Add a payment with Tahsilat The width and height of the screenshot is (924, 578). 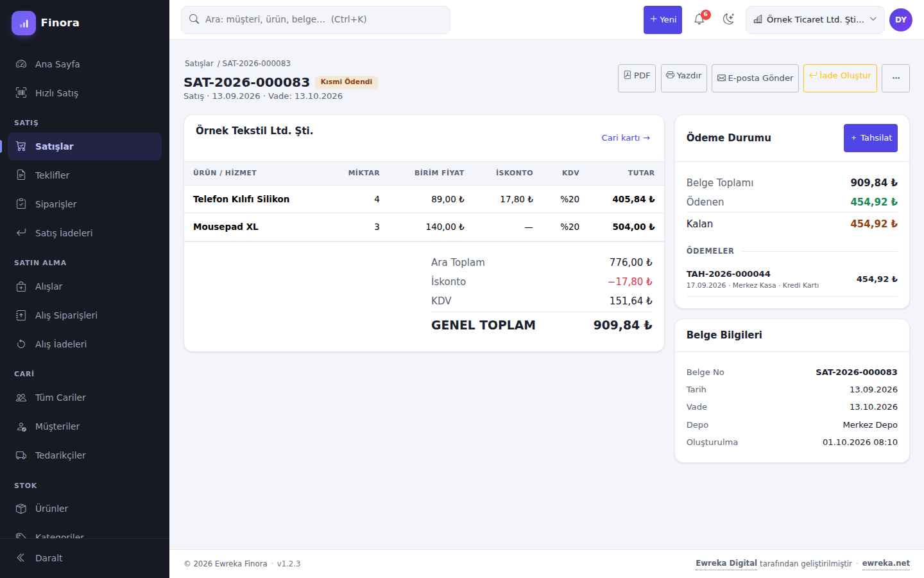click(x=871, y=138)
